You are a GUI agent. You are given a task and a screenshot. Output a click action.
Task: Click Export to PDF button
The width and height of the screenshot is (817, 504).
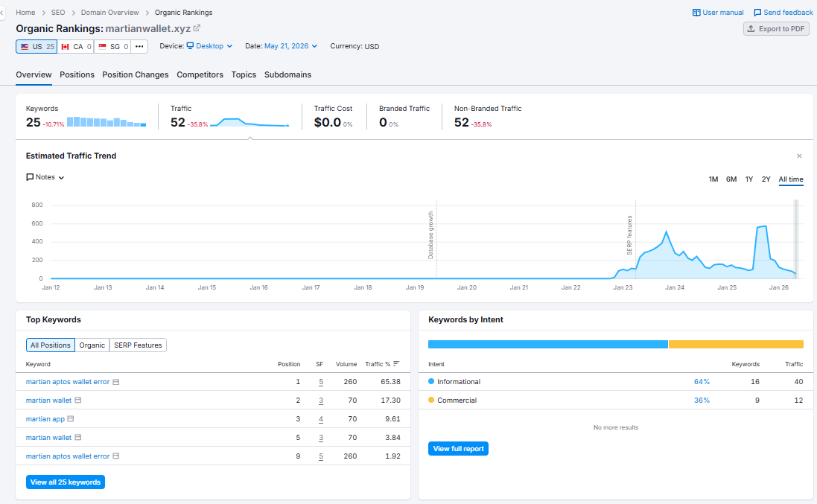coord(776,28)
